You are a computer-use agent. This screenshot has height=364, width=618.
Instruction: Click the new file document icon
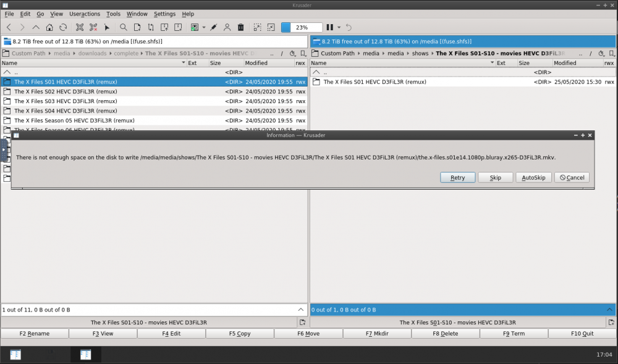pos(137,28)
